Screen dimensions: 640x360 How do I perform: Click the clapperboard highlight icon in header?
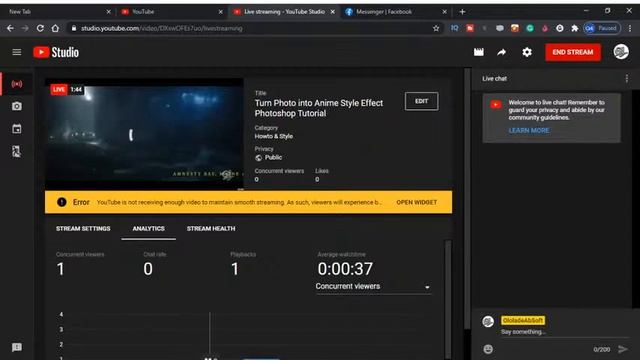pyautogui.click(x=479, y=52)
